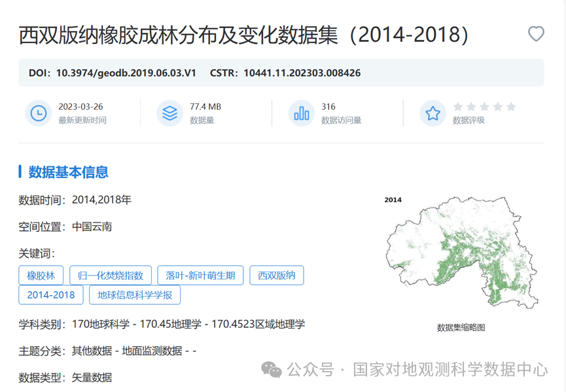Click the 数据基本信息 section heading
This screenshot has width=566, height=392.
pos(68,172)
